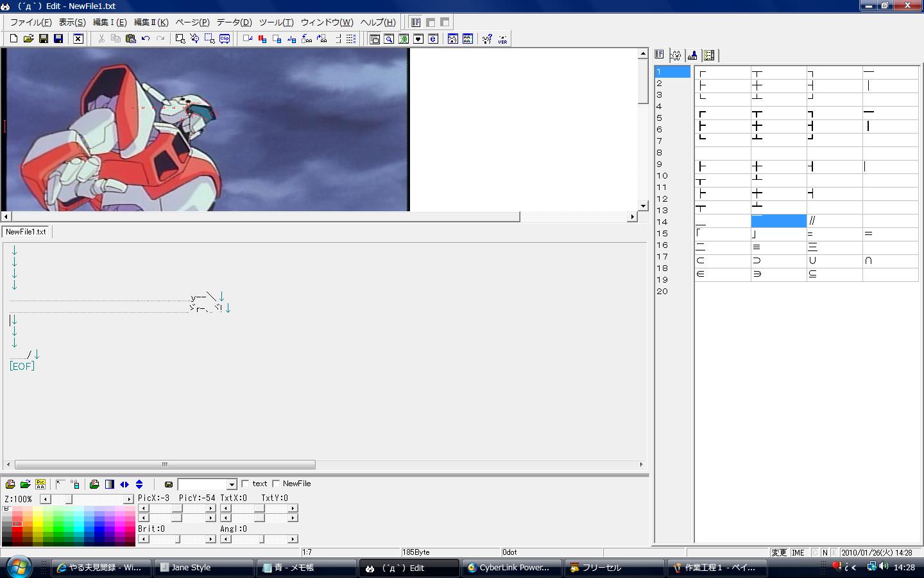Click the VER version info icon
Screen dimensions: 924x578
(x=502, y=39)
